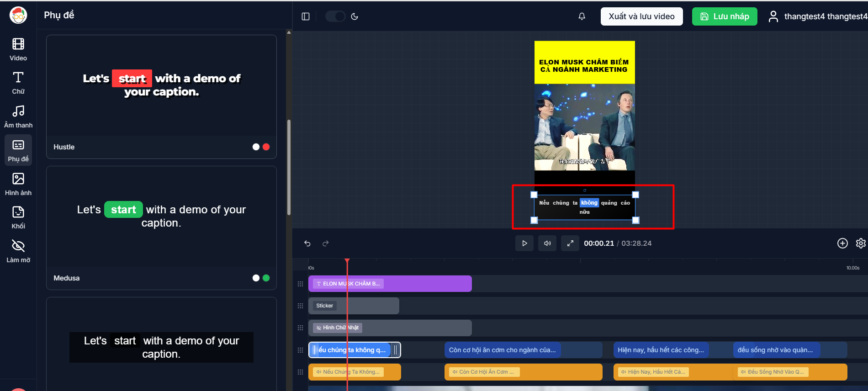Open the Làm mờ blur tool
Image resolution: width=868 pixels, height=391 pixels.
18,251
